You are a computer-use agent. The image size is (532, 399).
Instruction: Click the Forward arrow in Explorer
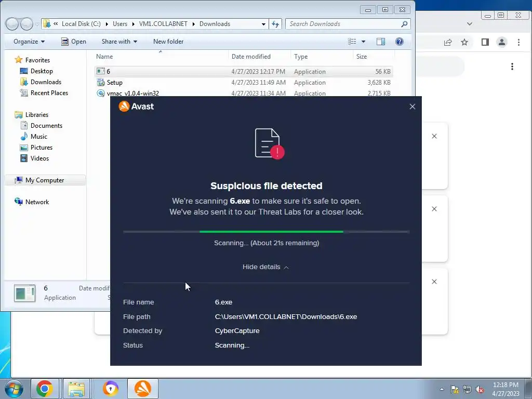[26, 24]
